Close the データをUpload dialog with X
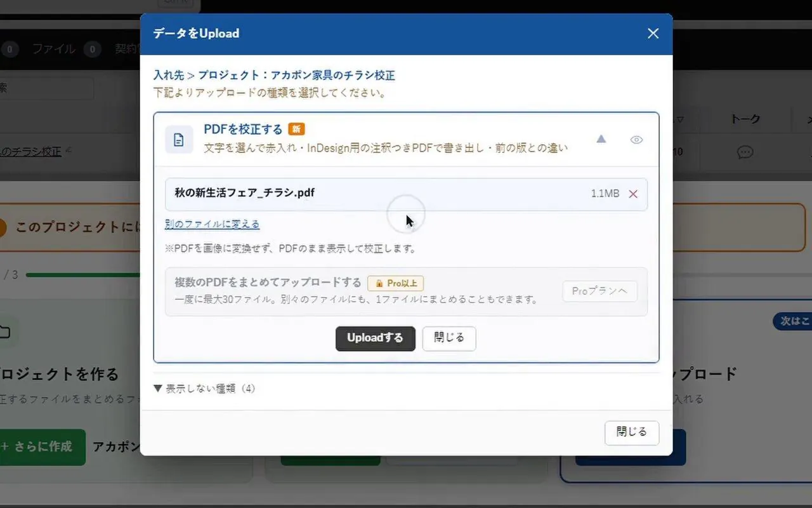 653,34
